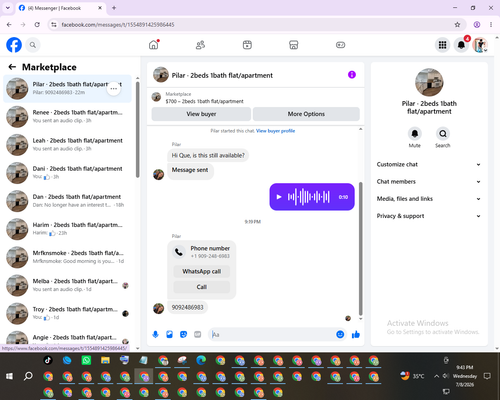Open the Mrfknsmoke conversation

click(67, 257)
